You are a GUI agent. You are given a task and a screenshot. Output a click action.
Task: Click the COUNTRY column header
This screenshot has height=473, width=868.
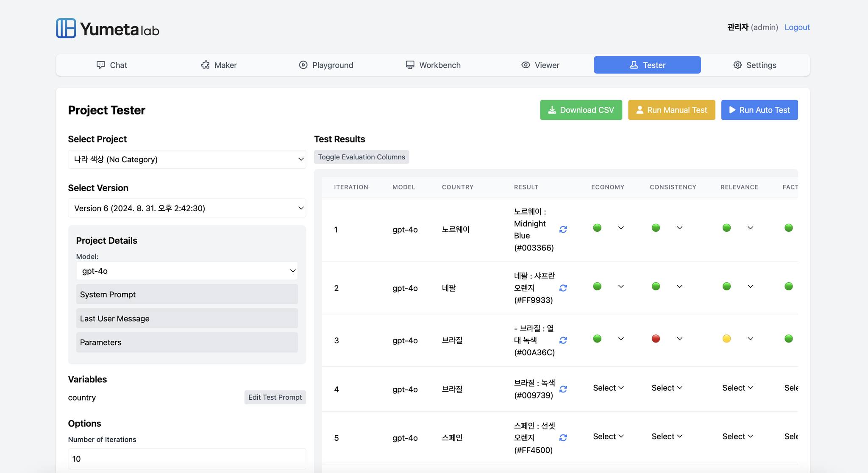(458, 187)
